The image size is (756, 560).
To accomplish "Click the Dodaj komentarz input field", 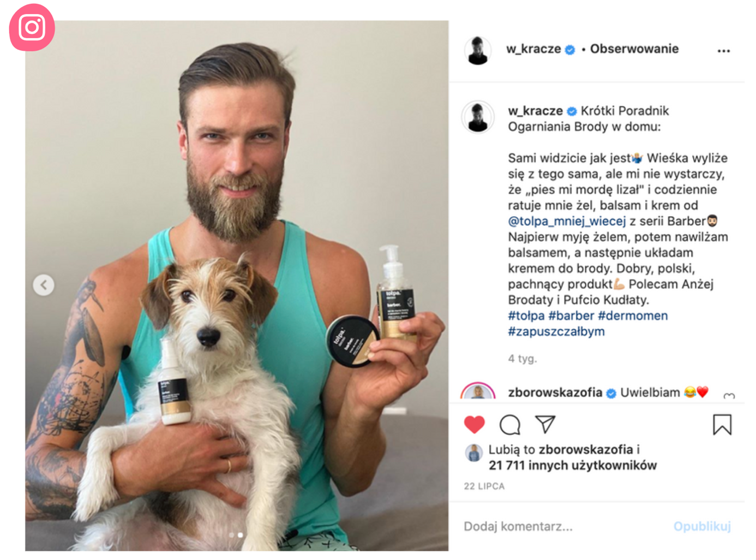I will point(562,526).
